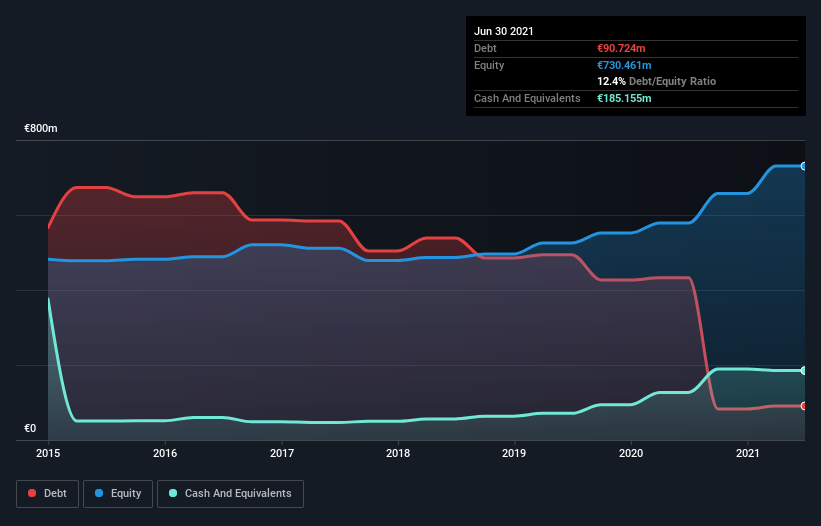This screenshot has height=526, width=821.
Task: Click the red Debt legend dot
Action: (x=32, y=493)
